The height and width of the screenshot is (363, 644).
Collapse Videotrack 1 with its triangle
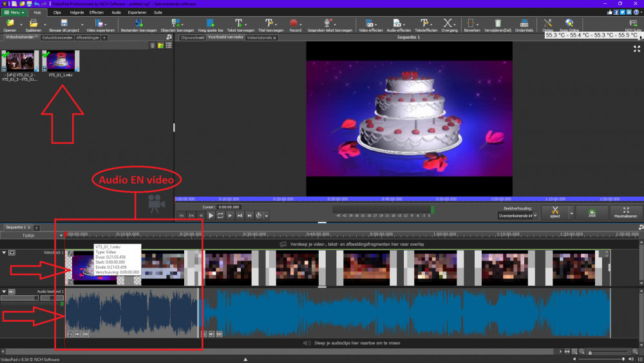point(4,253)
